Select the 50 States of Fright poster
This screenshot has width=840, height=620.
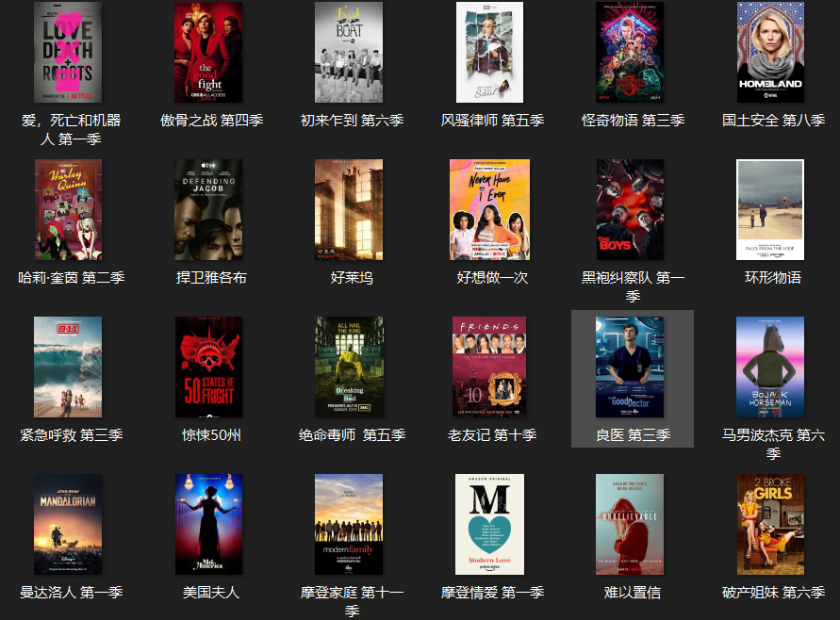[208, 367]
